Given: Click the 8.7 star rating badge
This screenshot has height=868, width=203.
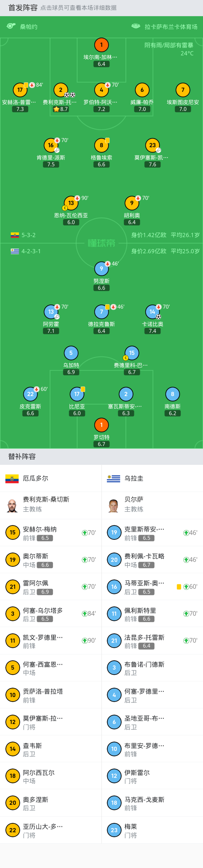Looking at the screenshot, I should pyautogui.click(x=61, y=109).
